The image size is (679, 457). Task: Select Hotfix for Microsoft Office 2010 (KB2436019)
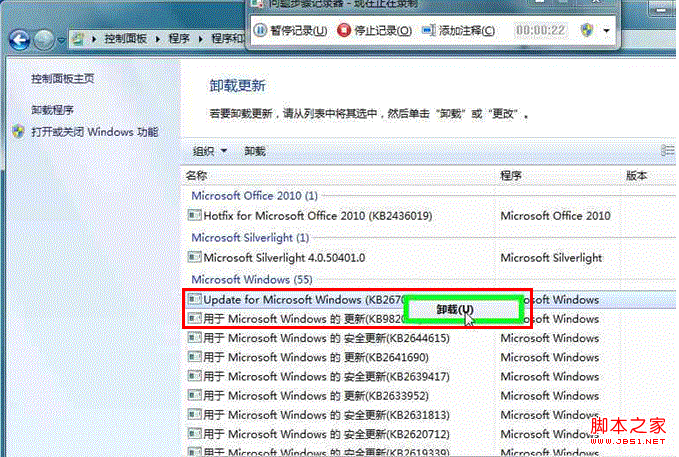[x=317, y=216]
